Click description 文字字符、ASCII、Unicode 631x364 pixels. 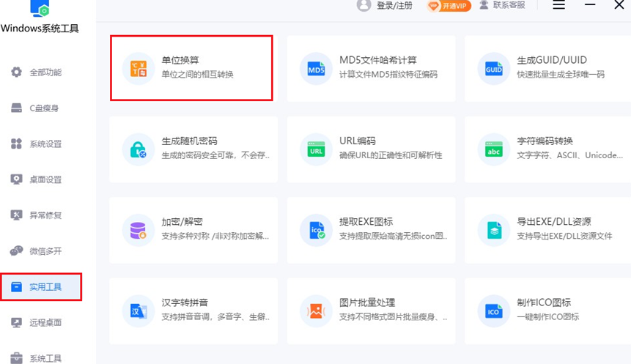tap(570, 155)
